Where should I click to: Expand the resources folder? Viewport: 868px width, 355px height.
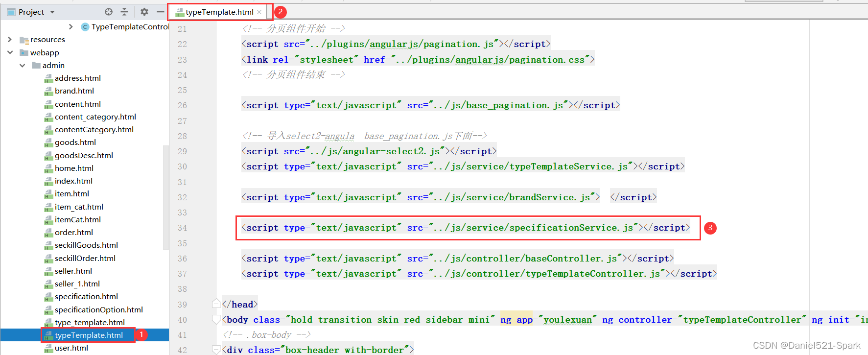(10, 39)
